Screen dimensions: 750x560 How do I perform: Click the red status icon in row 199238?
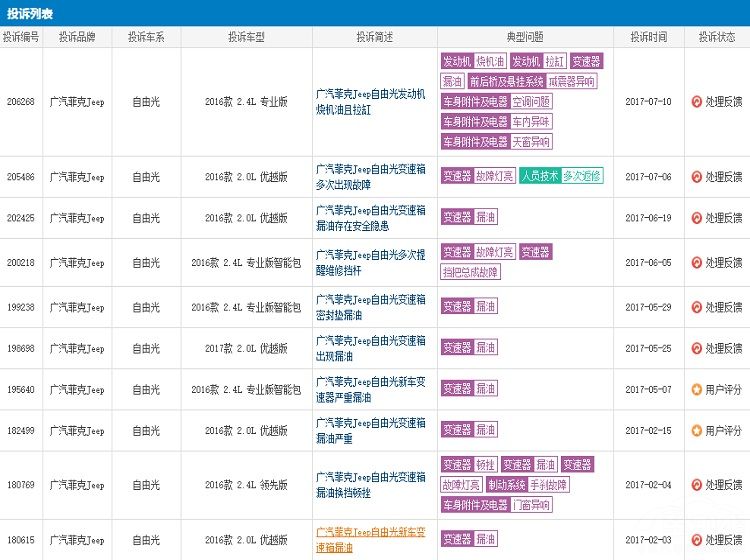point(696,307)
